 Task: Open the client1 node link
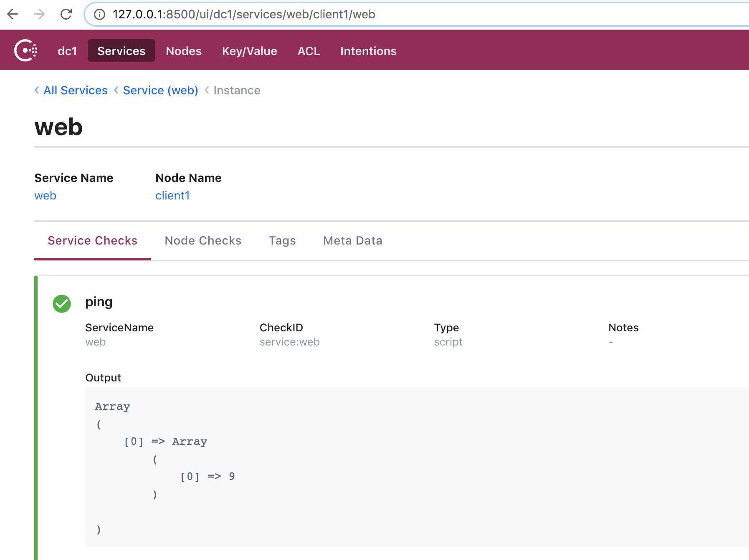[172, 195]
